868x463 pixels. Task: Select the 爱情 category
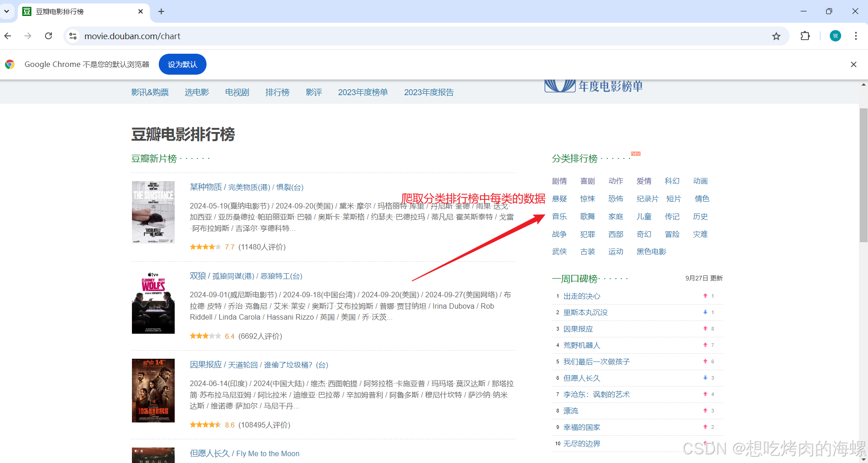[x=644, y=181]
